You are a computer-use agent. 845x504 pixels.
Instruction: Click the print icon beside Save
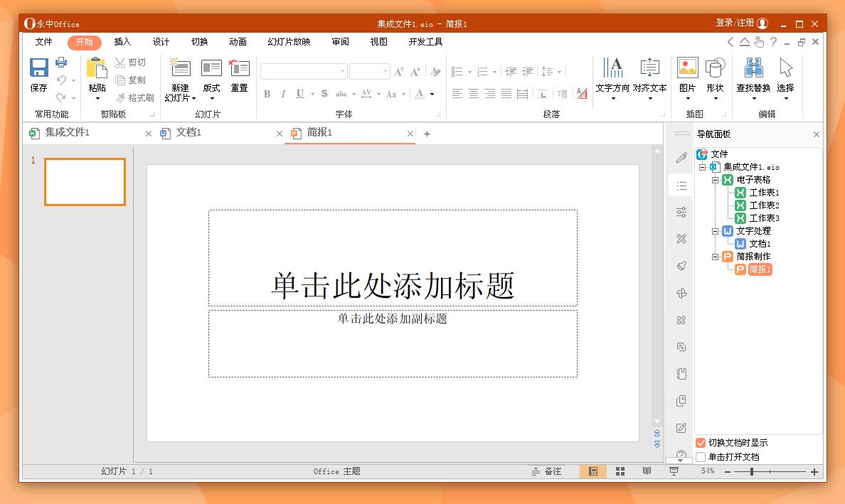[61, 62]
